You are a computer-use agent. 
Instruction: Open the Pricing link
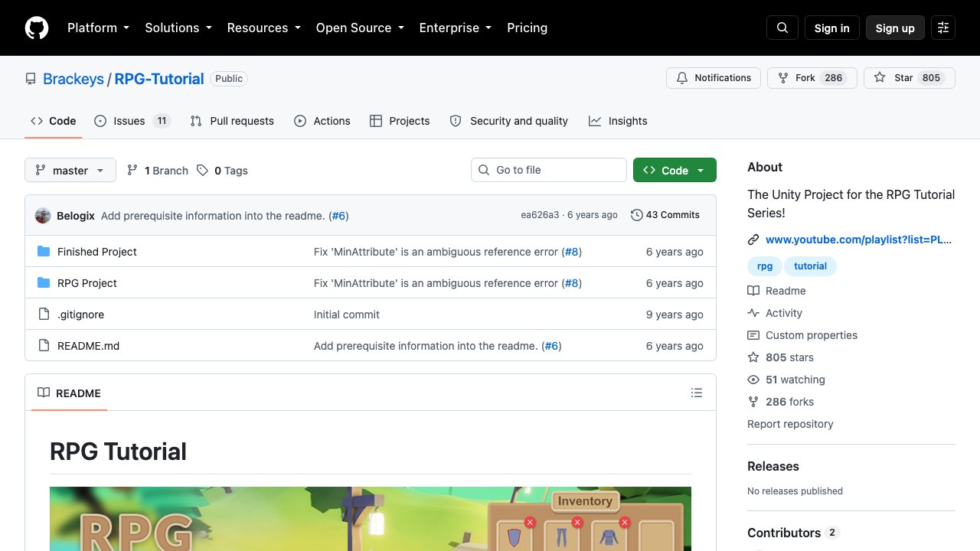click(528, 28)
